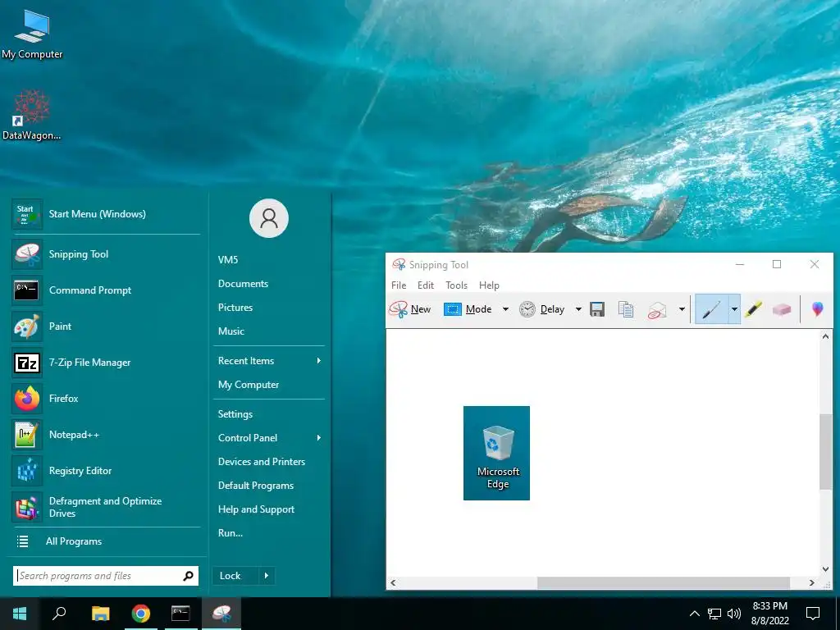Click the captured Microsoft Edge snip image
Image resolution: width=840 pixels, height=630 pixels.
[496, 453]
